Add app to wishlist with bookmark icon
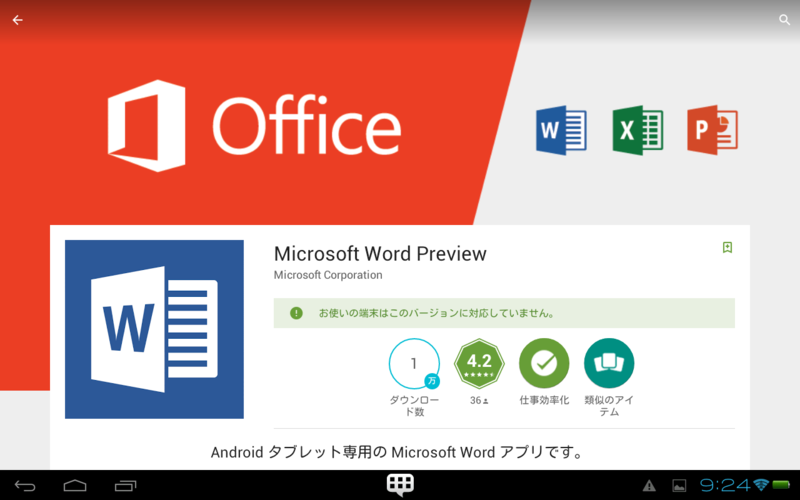The image size is (800, 500). [x=728, y=247]
